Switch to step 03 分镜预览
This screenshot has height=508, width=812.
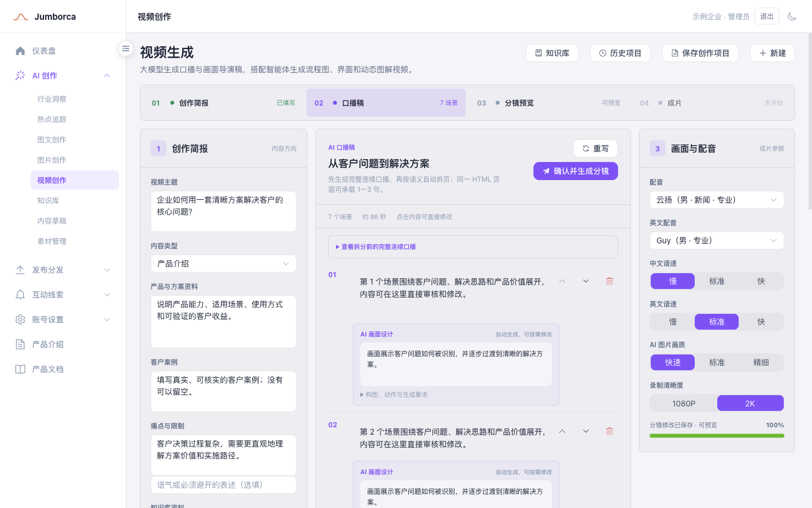pyautogui.click(x=549, y=103)
